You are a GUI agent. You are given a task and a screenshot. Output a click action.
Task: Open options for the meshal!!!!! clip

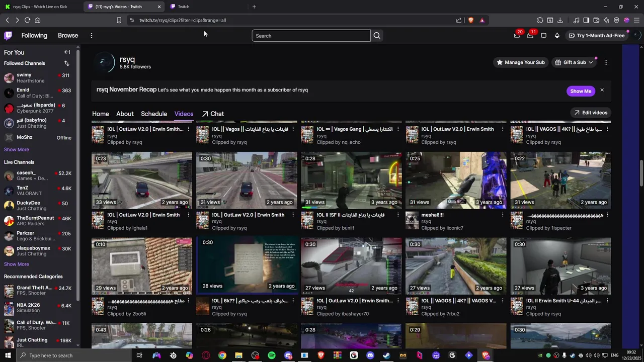tap(503, 215)
